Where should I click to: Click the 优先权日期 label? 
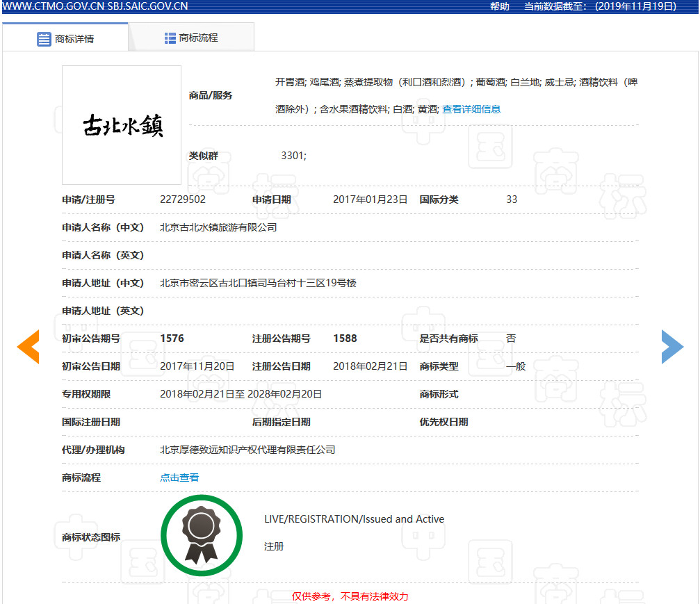(443, 422)
